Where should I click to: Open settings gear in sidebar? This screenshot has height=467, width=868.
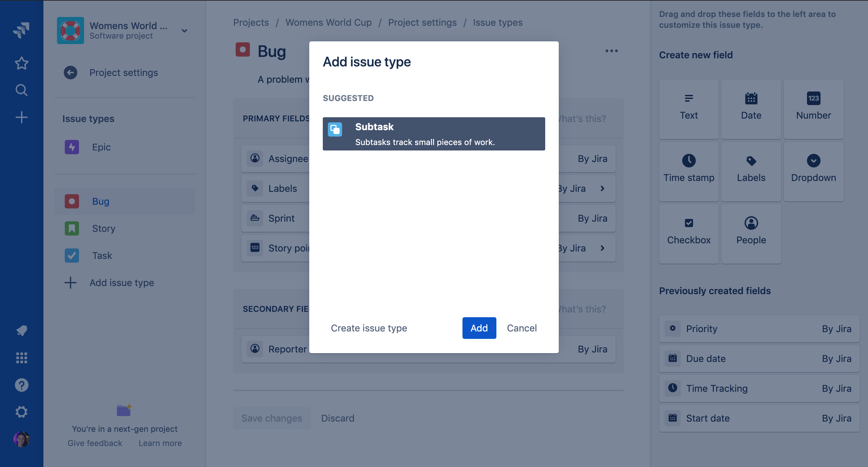21,412
